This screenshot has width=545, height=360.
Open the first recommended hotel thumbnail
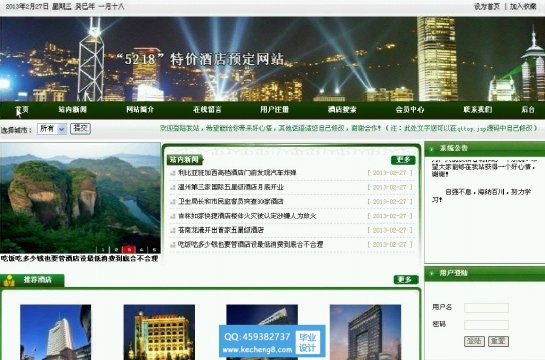(56, 332)
